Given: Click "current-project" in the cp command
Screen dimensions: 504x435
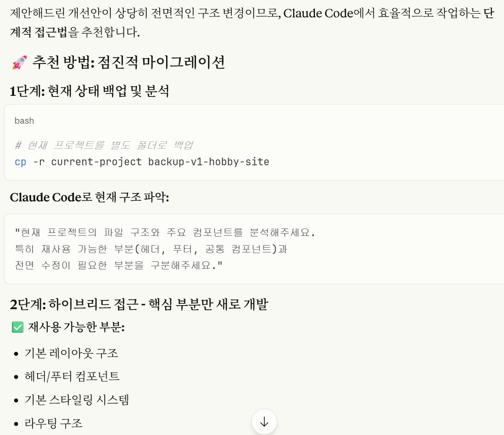Looking at the screenshot, I should point(96,162).
